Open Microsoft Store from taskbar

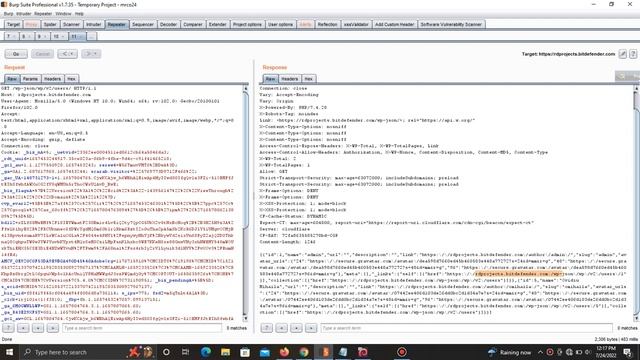[245, 352]
